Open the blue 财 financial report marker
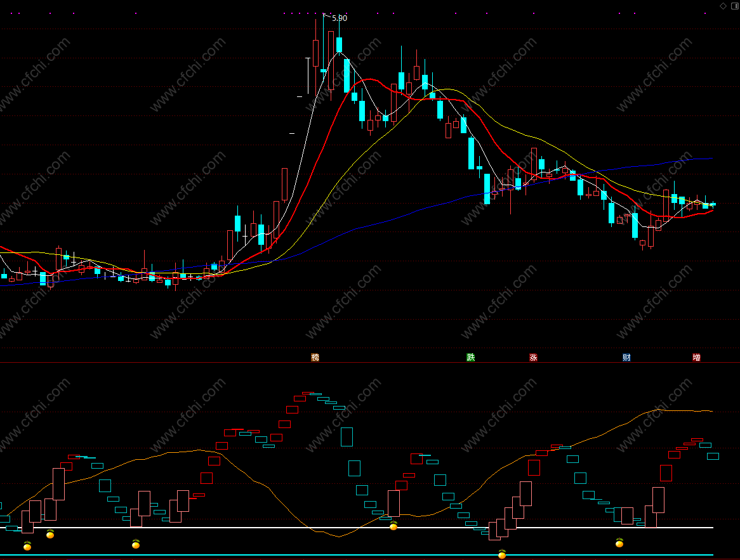This screenshot has height=560, width=740. pos(626,357)
